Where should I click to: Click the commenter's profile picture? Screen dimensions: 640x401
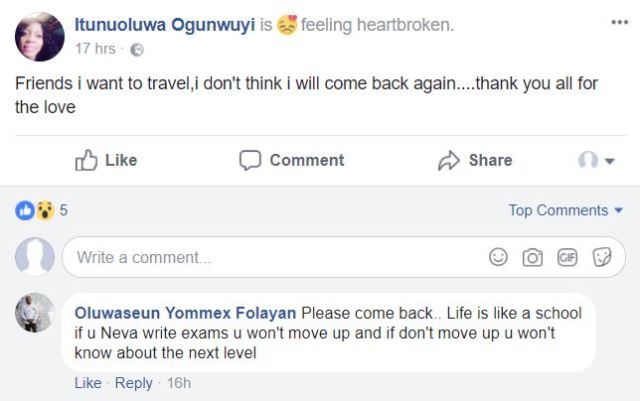click(x=35, y=313)
